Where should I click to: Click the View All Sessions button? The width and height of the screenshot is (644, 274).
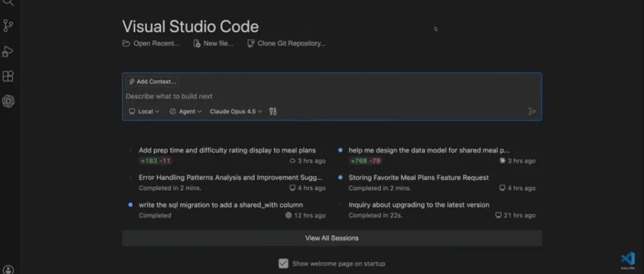pos(332,238)
